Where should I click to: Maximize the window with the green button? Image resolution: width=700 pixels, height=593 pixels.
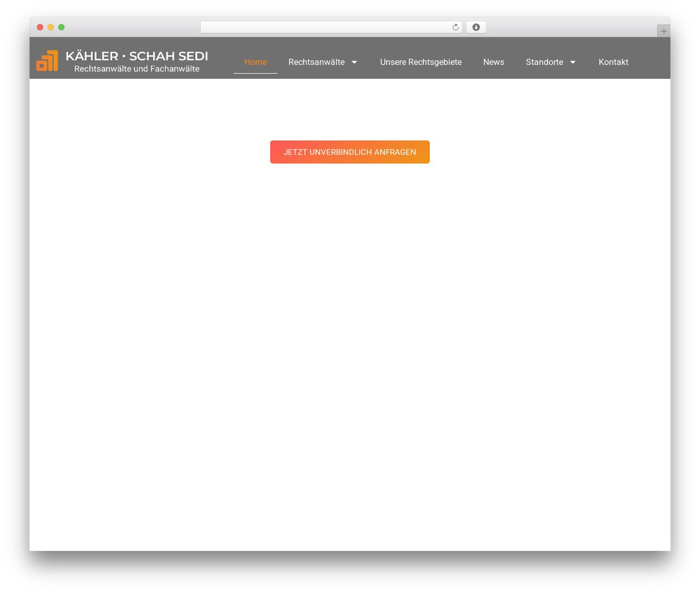(61, 27)
